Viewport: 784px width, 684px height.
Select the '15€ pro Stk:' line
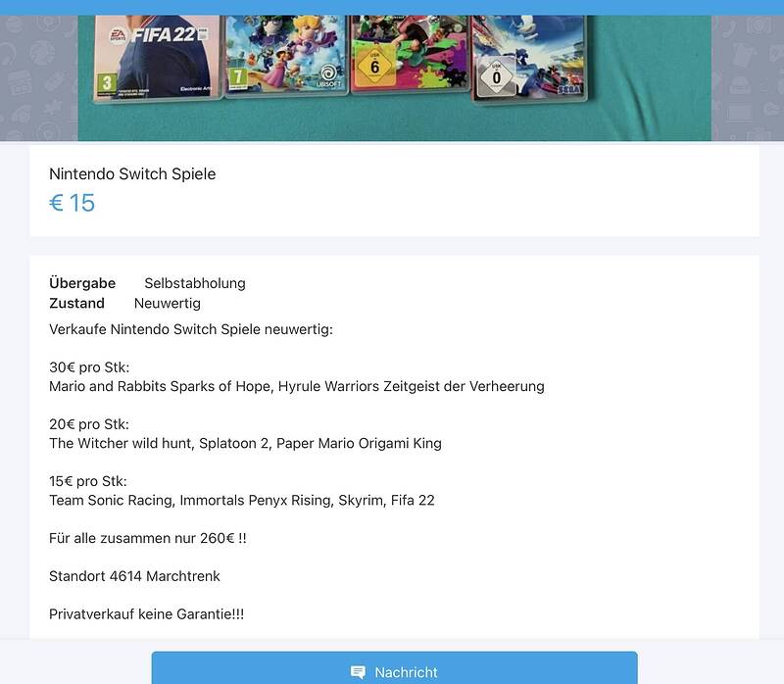[x=88, y=481]
